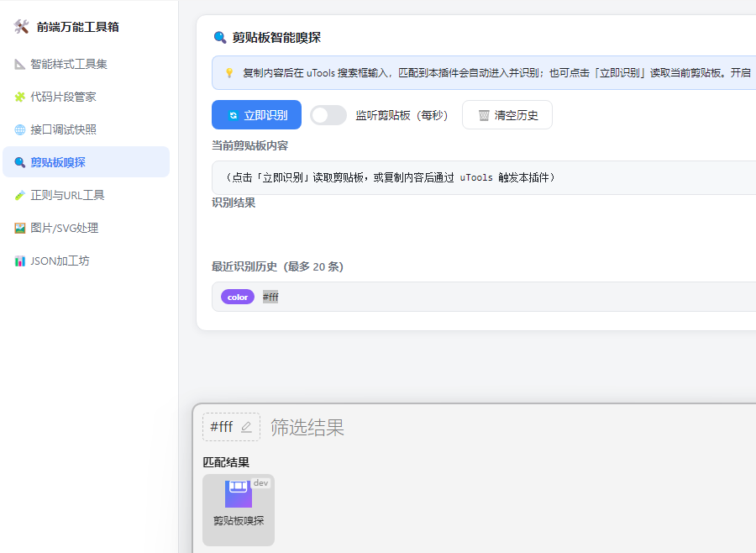Click the picture icon beside 图片/SVG处理
This screenshot has width=756, height=553.
20,229
